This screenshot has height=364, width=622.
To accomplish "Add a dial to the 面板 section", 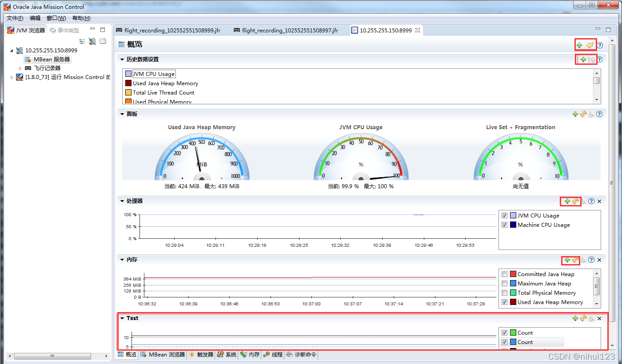I will [575, 114].
